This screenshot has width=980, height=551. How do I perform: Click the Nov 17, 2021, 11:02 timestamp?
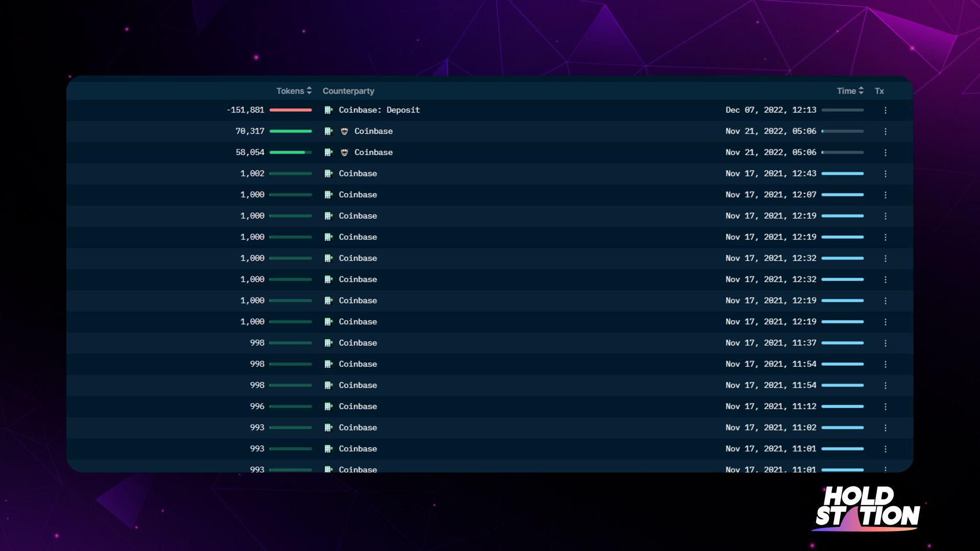click(x=771, y=428)
